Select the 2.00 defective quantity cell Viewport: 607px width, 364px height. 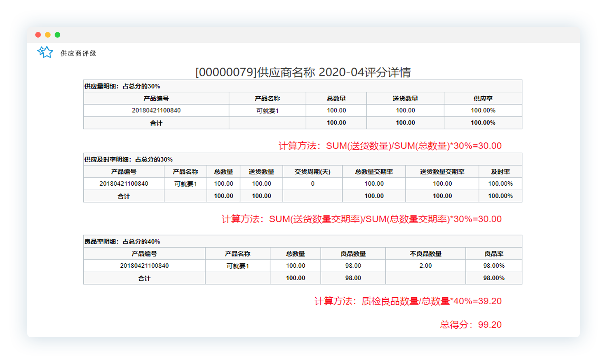pyautogui.click(x=425, y=266)
